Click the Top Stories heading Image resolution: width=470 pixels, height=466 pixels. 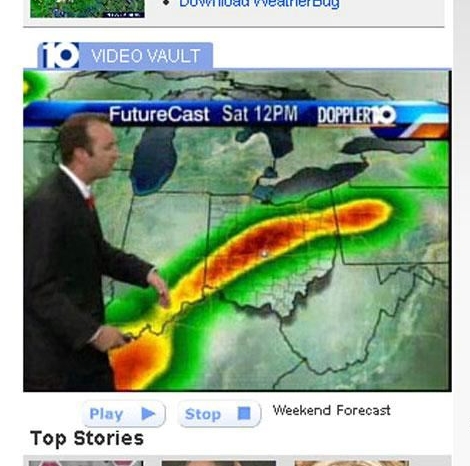pos(87,438)
